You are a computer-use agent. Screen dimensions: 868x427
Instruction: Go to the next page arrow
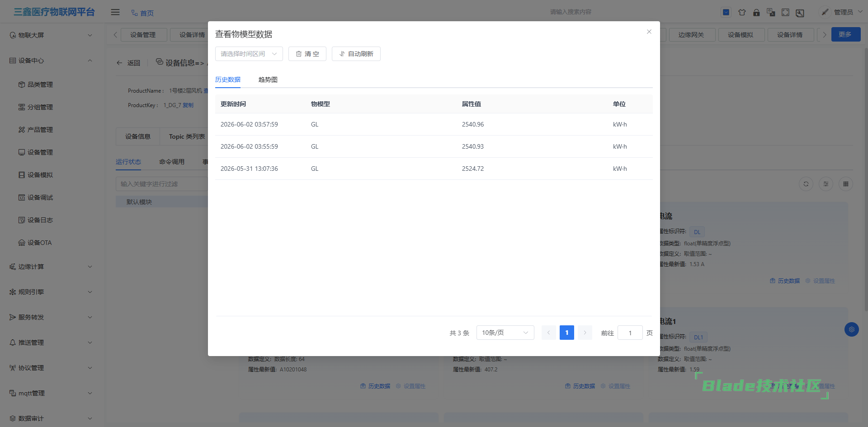(585, 333)
